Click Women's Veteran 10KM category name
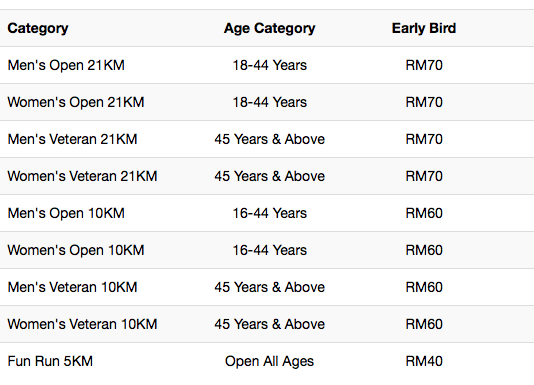 (x=82, y=324)
